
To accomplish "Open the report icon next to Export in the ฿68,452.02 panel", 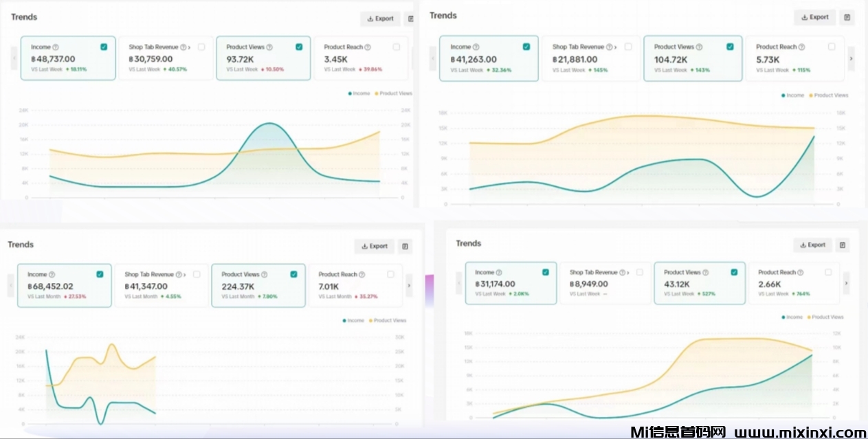I will 405,246.
